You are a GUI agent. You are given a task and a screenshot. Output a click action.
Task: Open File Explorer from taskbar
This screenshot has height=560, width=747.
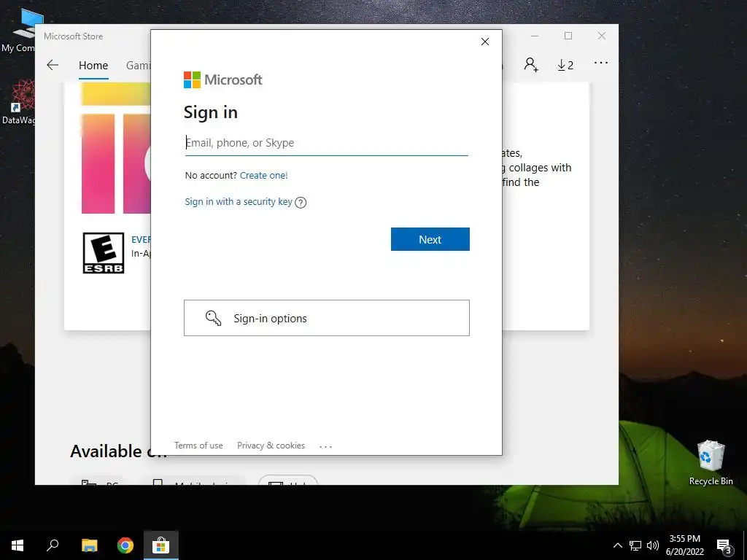[x=89, y=545]
